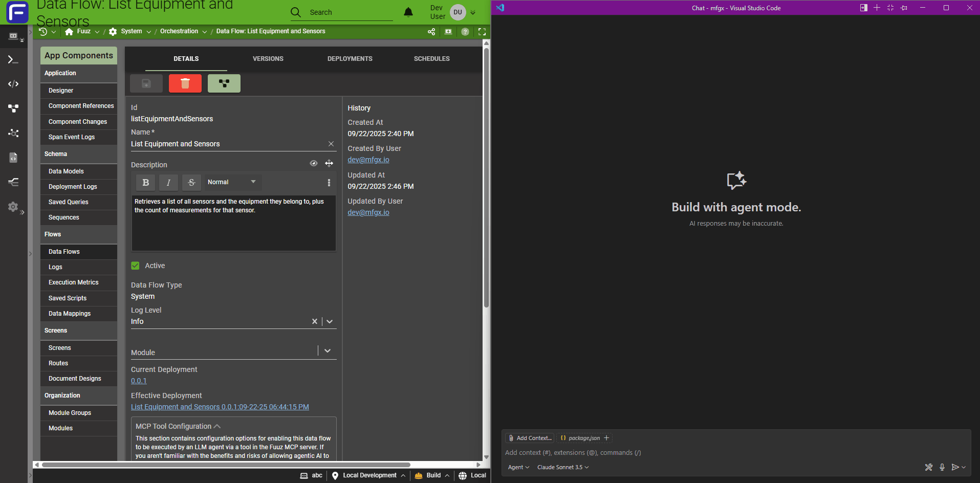Toggle description preview eye icon
Image resolution: width=980 pixels, height=483 pixels.
click(x=313, y=164)
